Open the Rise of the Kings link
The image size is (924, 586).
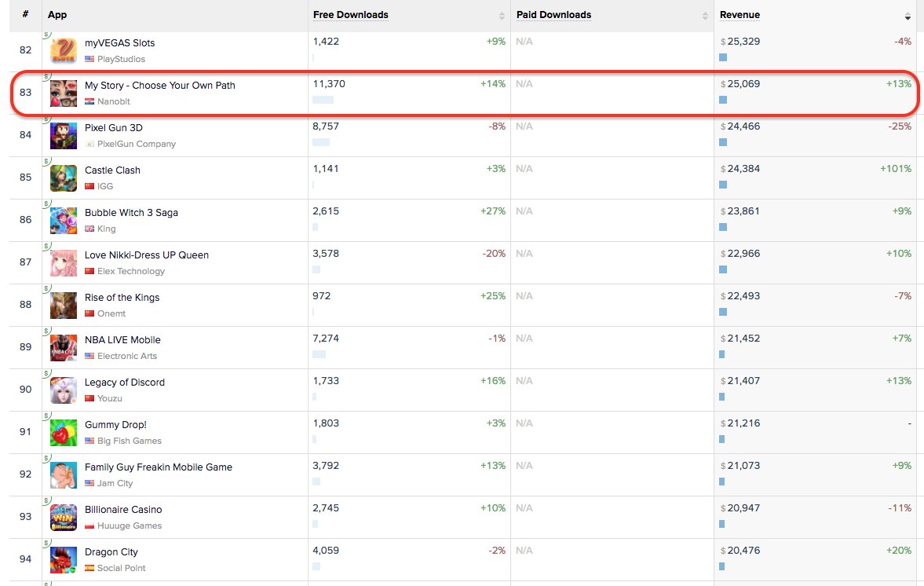(x=122, y=298)
